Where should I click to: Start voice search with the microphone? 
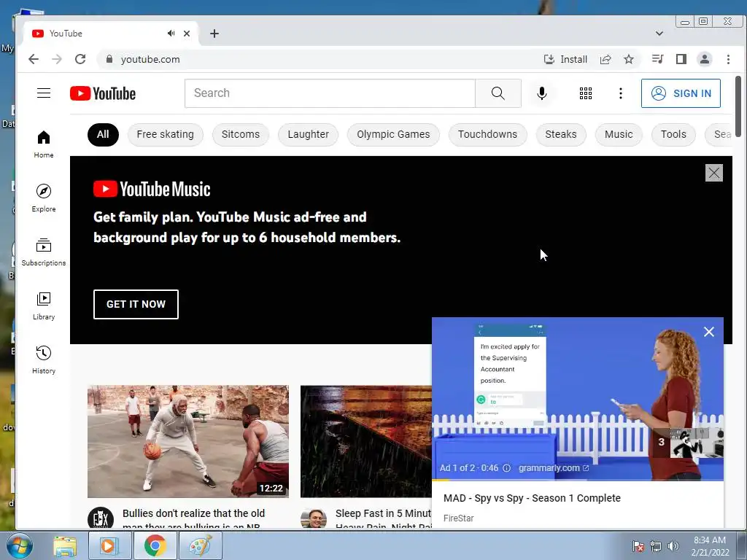(x=542, y=93)
